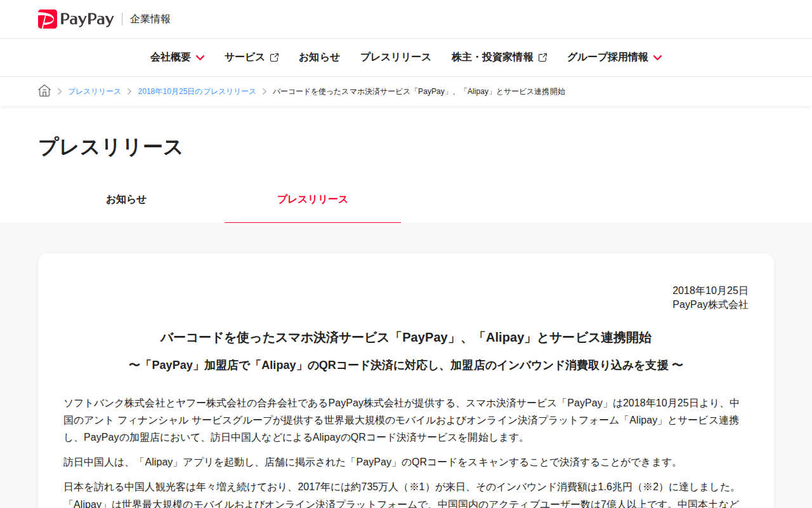Open グループ採用情報 navigation item
Screen dimensions: 812x508
(x=608, y=57)
